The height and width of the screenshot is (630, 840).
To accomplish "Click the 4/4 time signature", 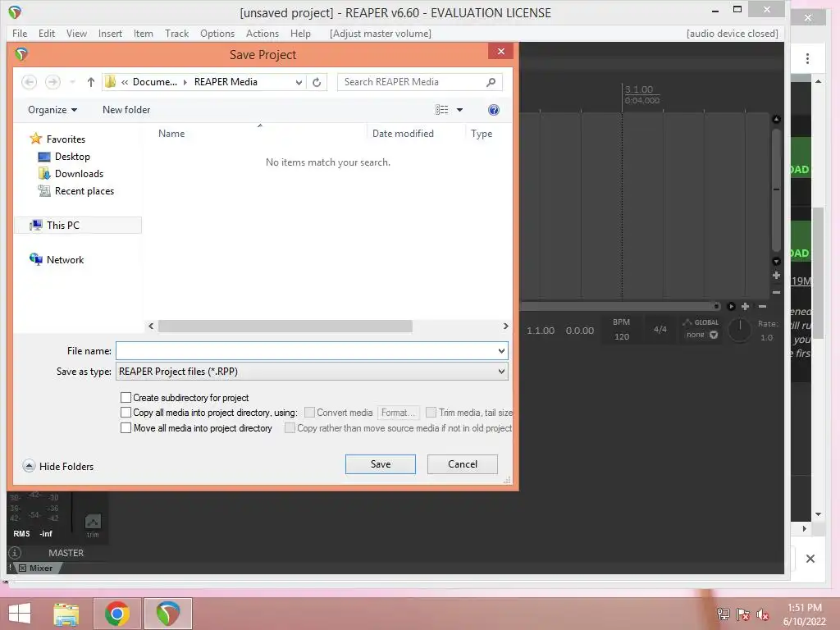I will pyautogui.click(x=660, y=330).
